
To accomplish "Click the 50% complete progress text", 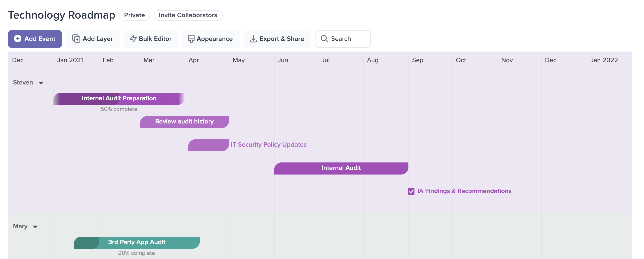I will tap(119, 109).
